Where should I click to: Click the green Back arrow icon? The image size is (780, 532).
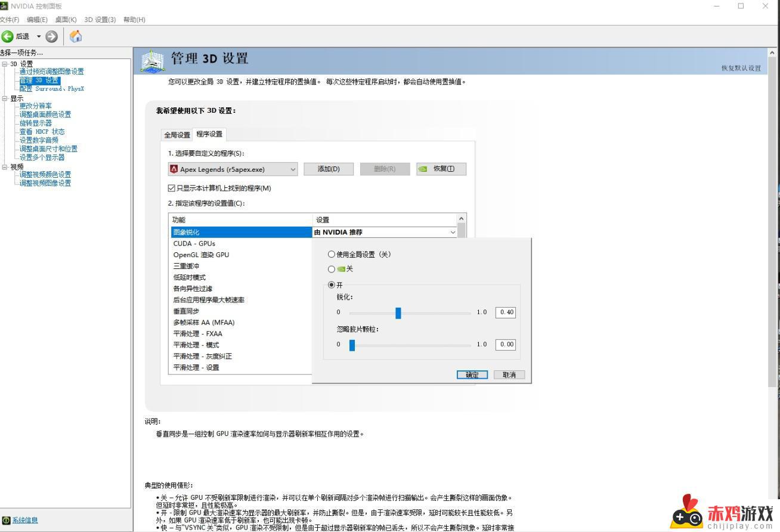7,36
